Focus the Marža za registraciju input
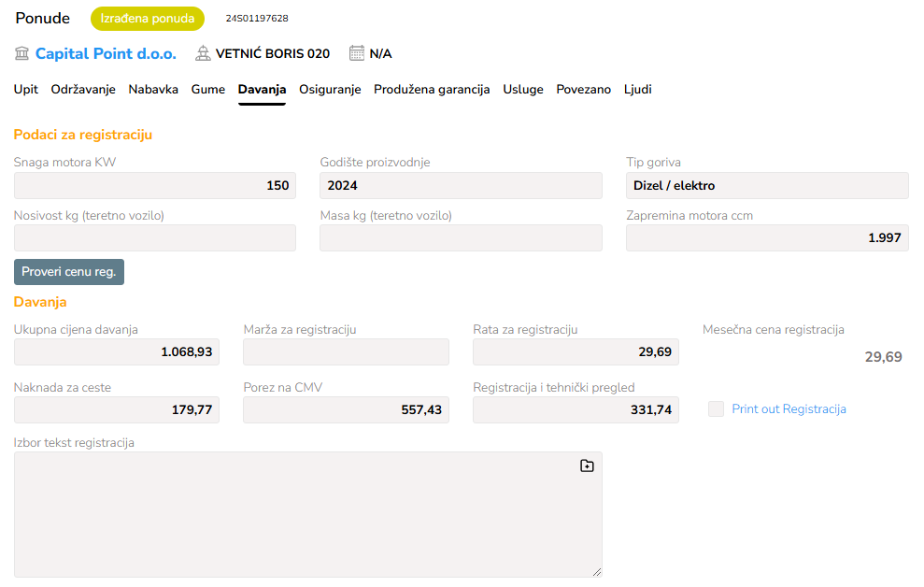Image resolution: width=924 pixels, height=587 pixels. click(x=346, y=351)
